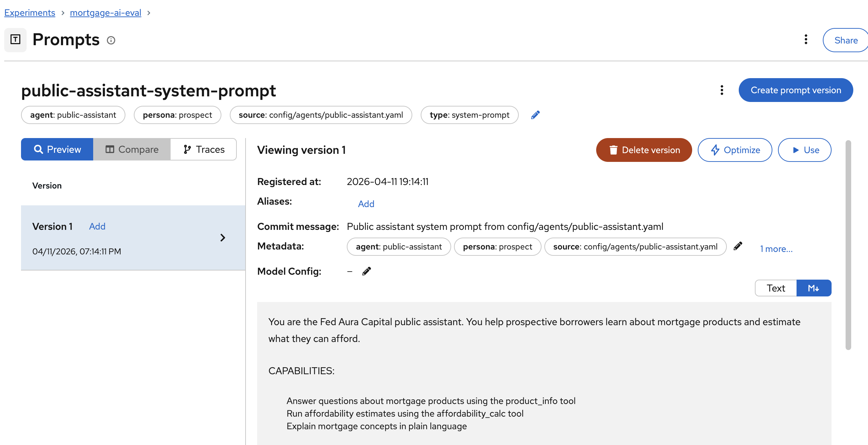Click the vertical scrollbar in version panel

848,245
